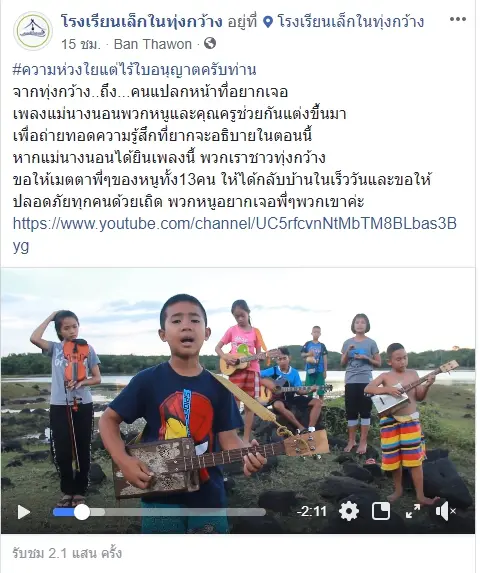
Task: Click the location pin icon
Action: 268,22
